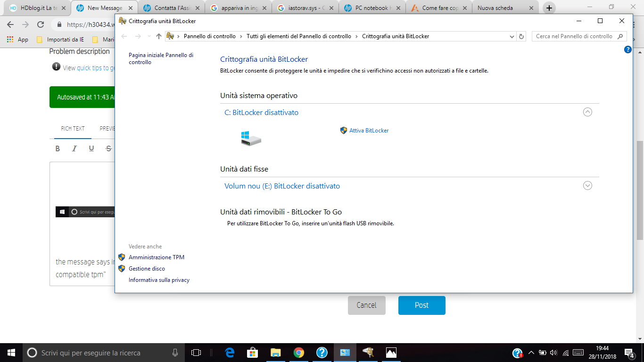644x362 pixels.
Task: Click the refresh icon next to the address bar
Action: [x=521, y=36]
